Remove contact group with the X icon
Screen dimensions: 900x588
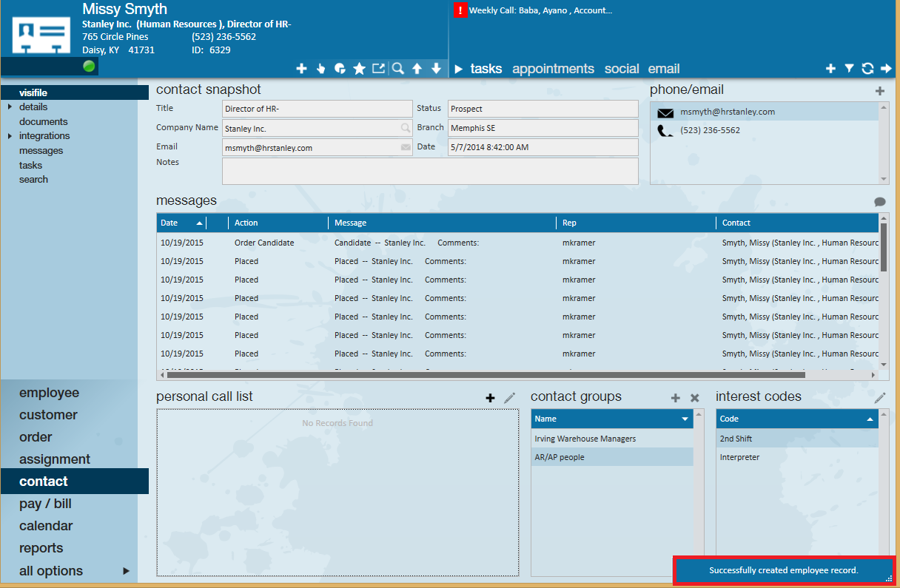pyautogui.click(x=694, y=398)
